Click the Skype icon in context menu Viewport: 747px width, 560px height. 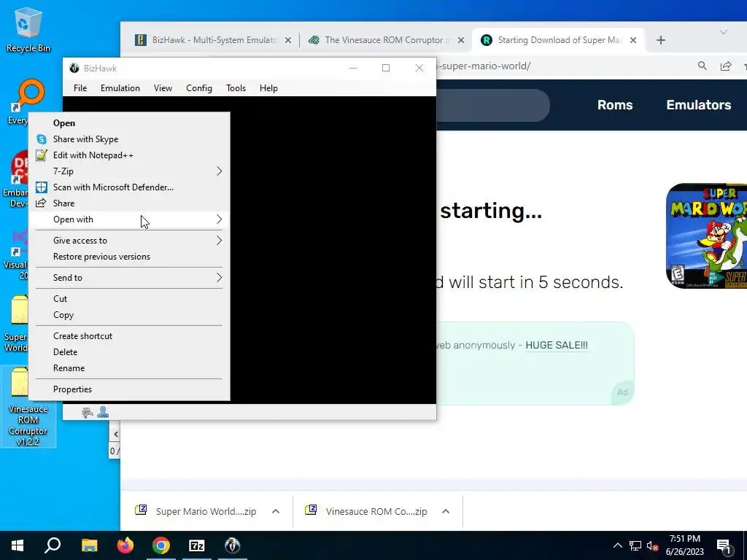point(42,139)
